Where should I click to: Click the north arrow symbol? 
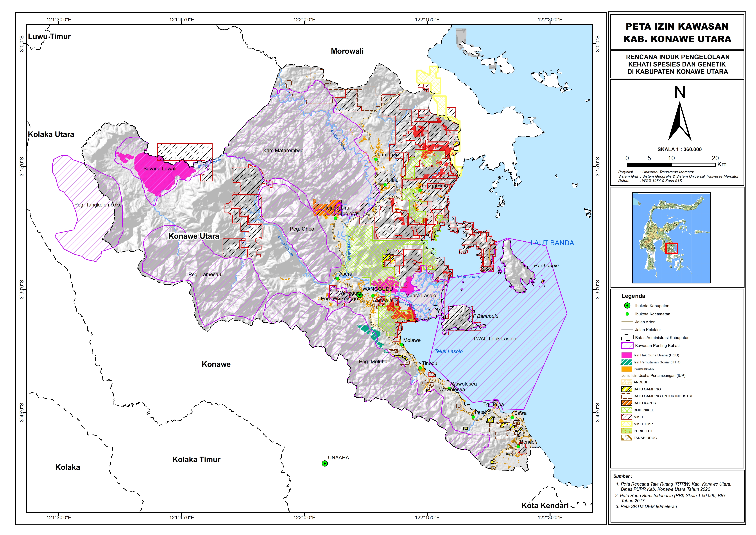pos(679,121)
